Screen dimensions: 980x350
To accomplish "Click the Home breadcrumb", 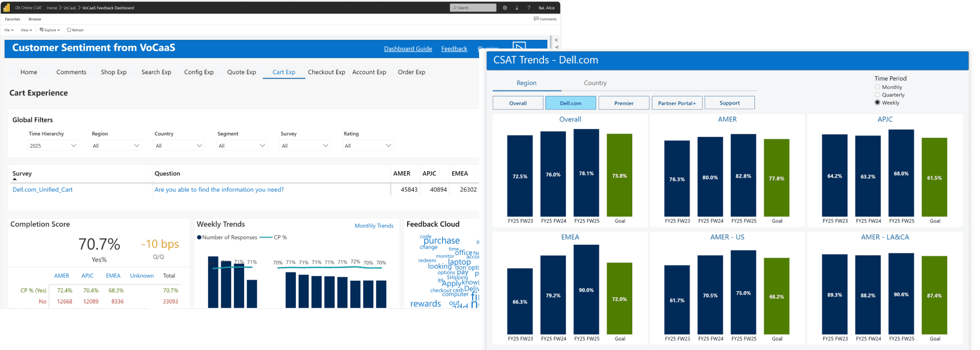I will click(x=52, y=8).
